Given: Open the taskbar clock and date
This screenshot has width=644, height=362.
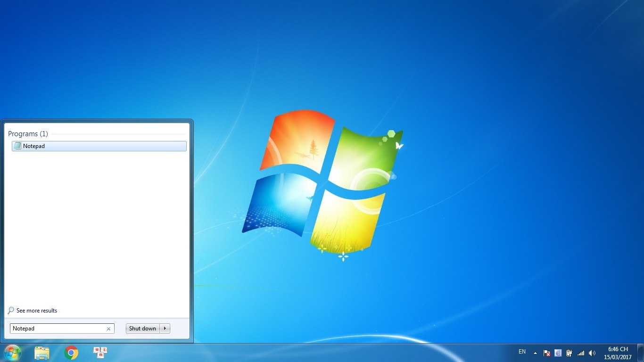Looking at the screenshot, I should coord(618,353).
